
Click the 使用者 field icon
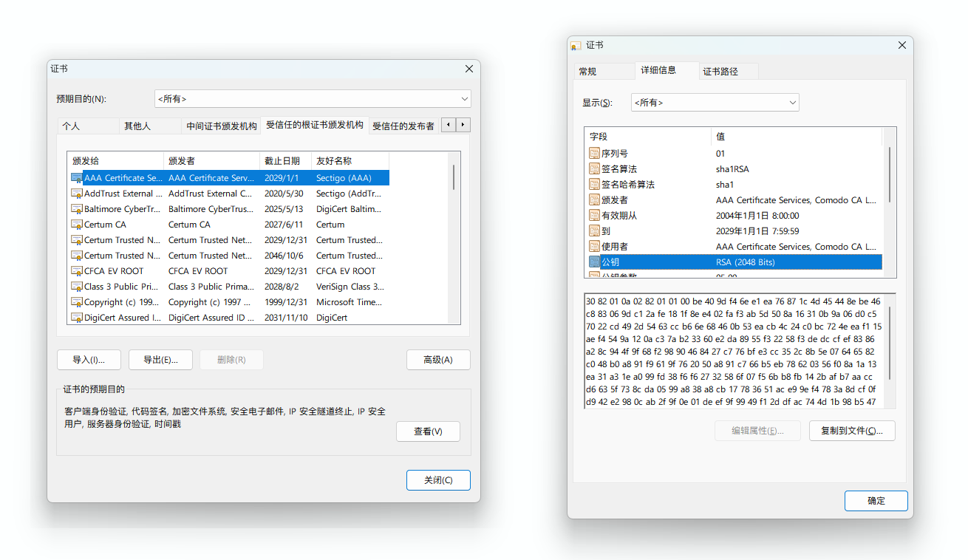coord(594,247)
